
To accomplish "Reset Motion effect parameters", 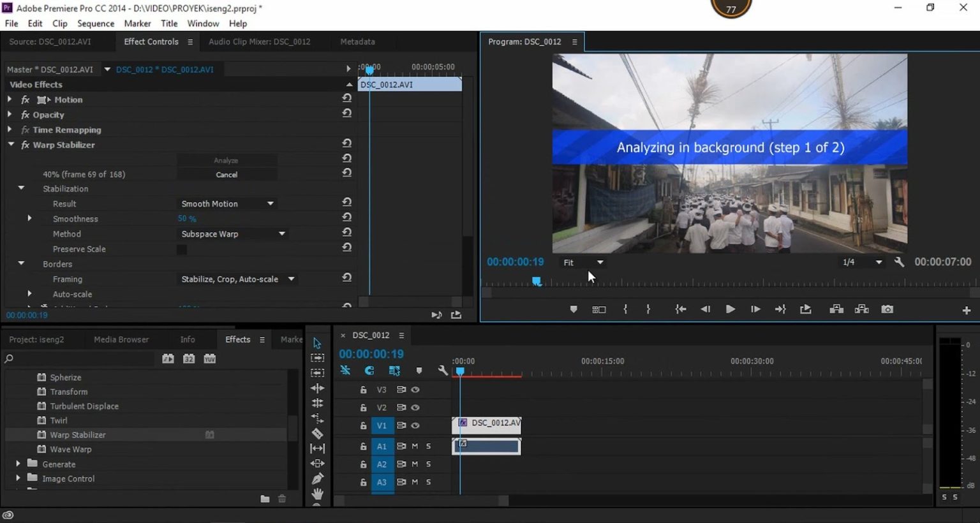I will click(x=346, y=98).
